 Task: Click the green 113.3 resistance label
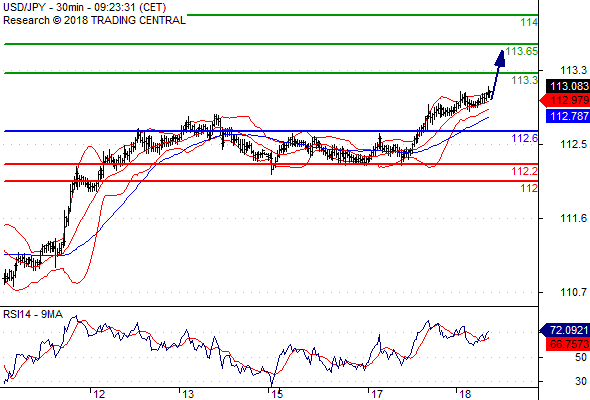(x=525, y=80)
